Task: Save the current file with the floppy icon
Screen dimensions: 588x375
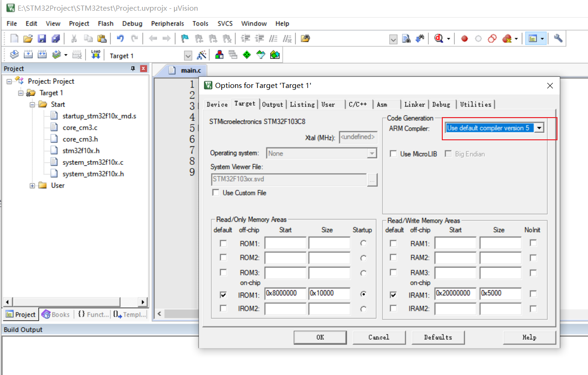Action: tap(42, 39)
